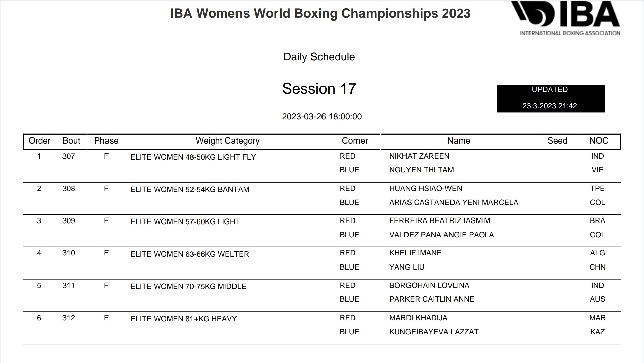Select KHELIF IMANE name in bout 310

click(415, 253)
